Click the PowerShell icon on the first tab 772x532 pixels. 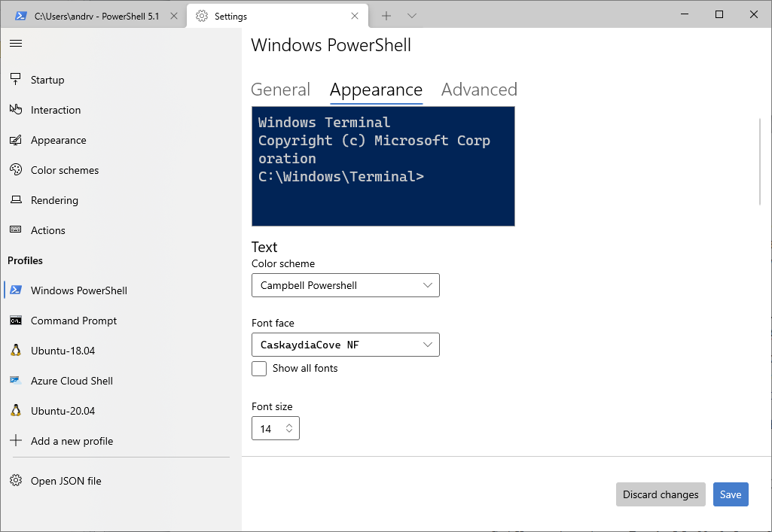20,16
